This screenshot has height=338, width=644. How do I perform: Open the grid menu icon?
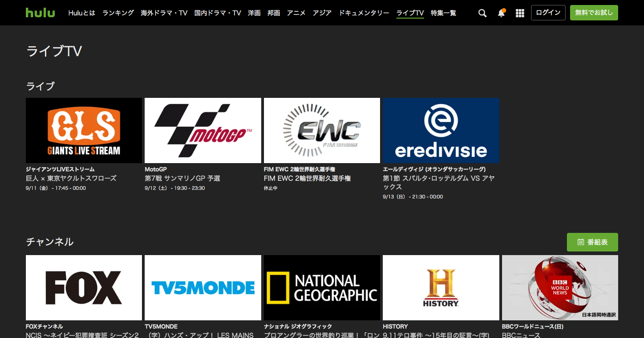click(x=520, y=13)
